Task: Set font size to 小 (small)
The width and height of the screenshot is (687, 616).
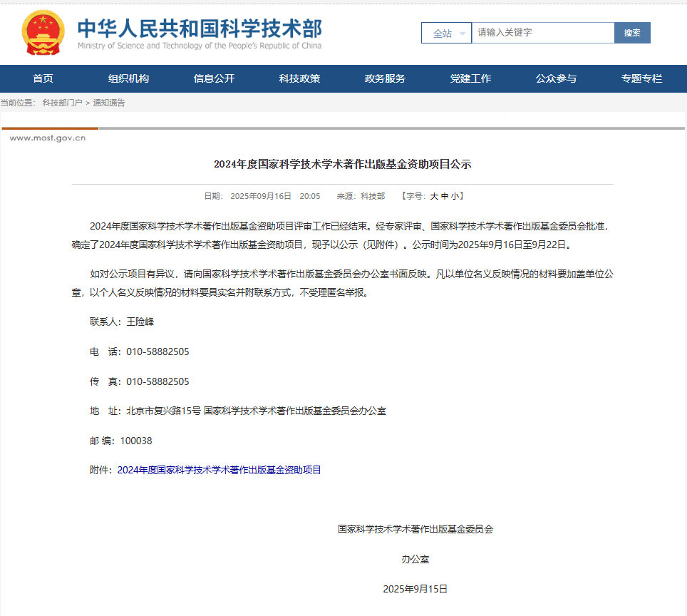Action: click(x=455, y=196)
